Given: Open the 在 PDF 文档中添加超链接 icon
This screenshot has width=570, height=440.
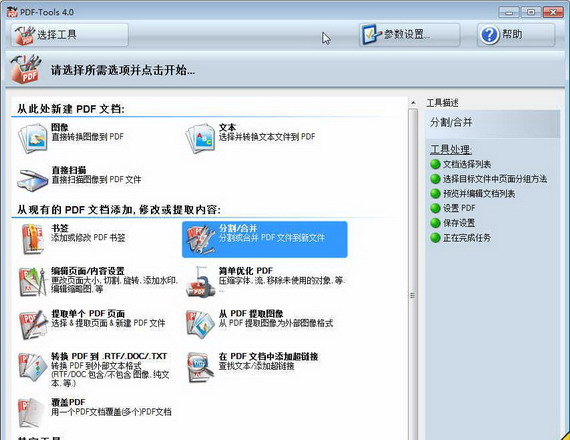Looking at the screenshot, I should 201,368.
